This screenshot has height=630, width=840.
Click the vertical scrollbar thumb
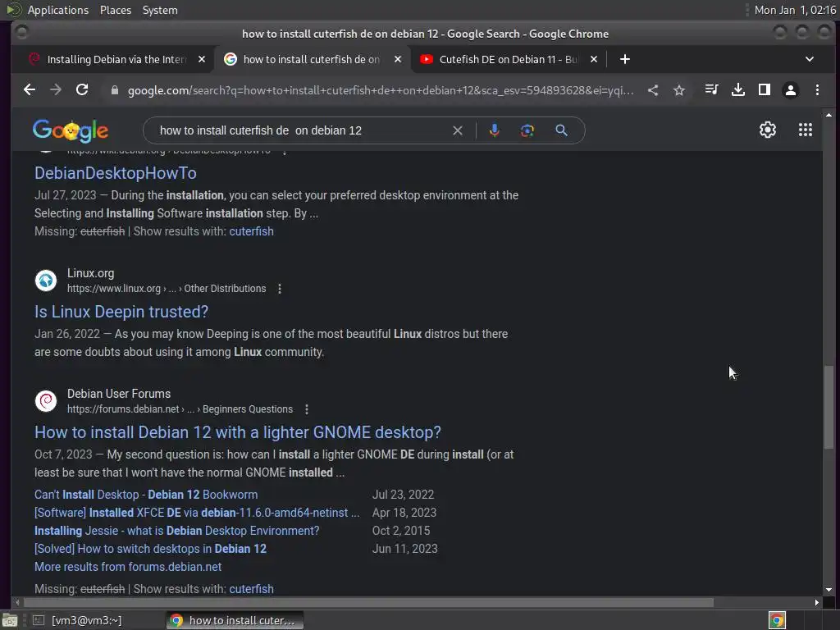pos(829,408)
